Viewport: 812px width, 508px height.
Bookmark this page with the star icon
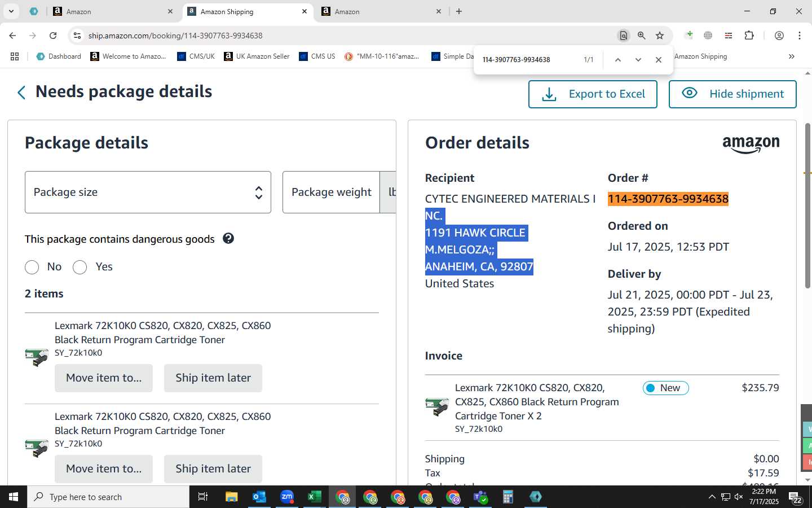tap(660, 36)
